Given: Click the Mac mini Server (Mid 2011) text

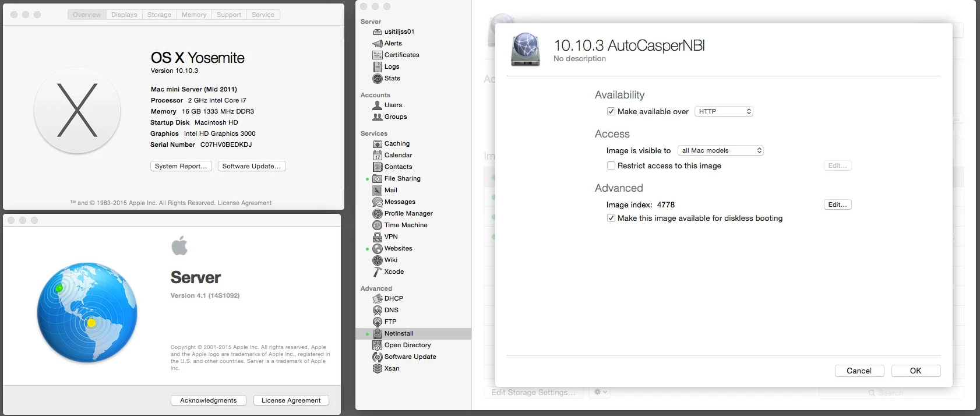Looking at the screenshot, I should [194, 89].
